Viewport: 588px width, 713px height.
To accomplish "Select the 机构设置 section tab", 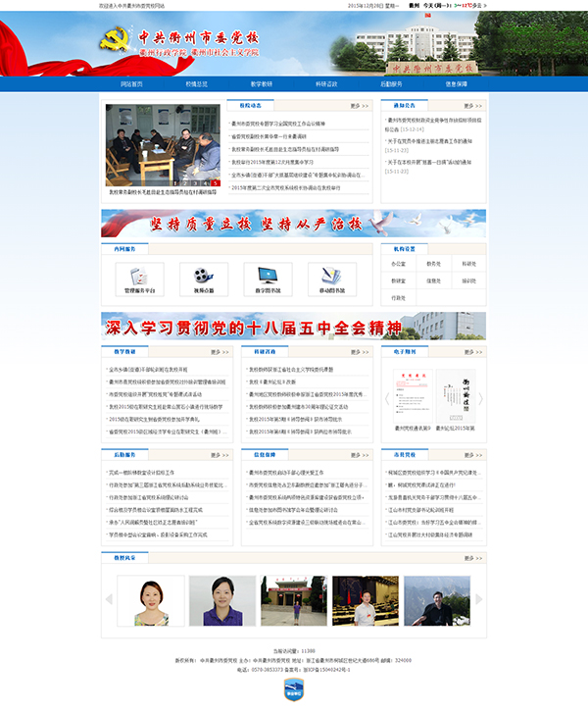I will tap(405, 249).
